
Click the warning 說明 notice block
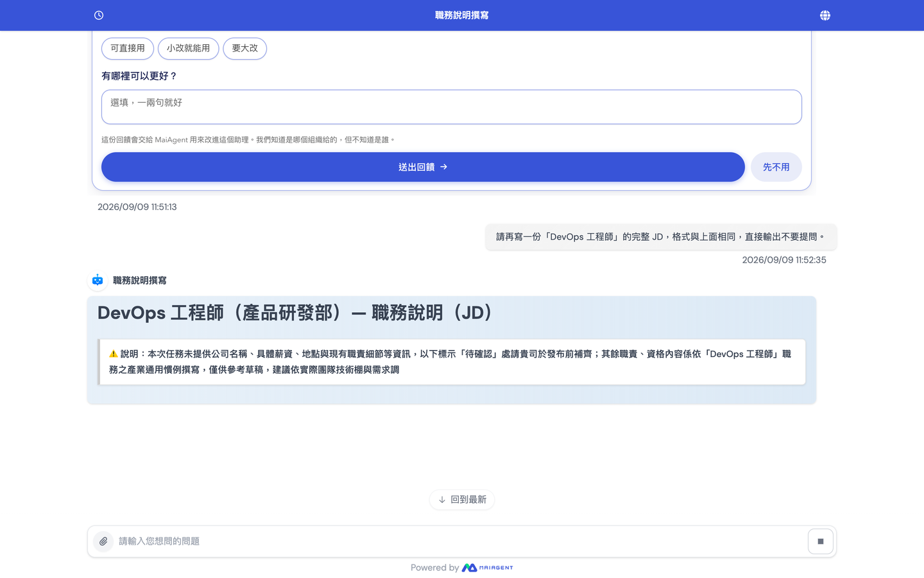tap(452, 362)
